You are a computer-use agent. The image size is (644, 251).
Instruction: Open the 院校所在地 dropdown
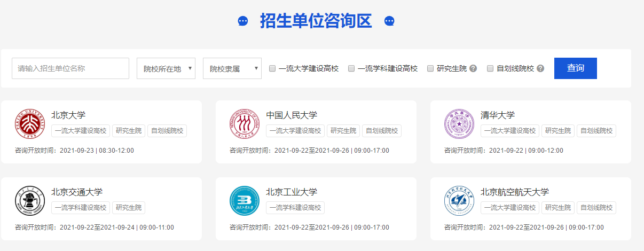166,68
